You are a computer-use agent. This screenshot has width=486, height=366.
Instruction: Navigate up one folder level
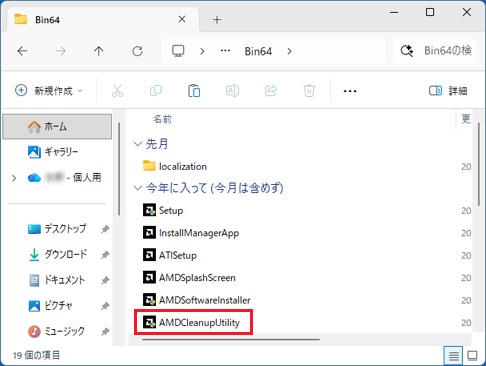[x=99, y=51]
